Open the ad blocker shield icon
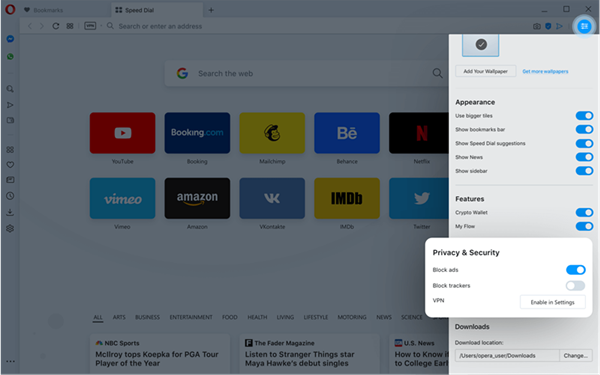 click(548, 26)
